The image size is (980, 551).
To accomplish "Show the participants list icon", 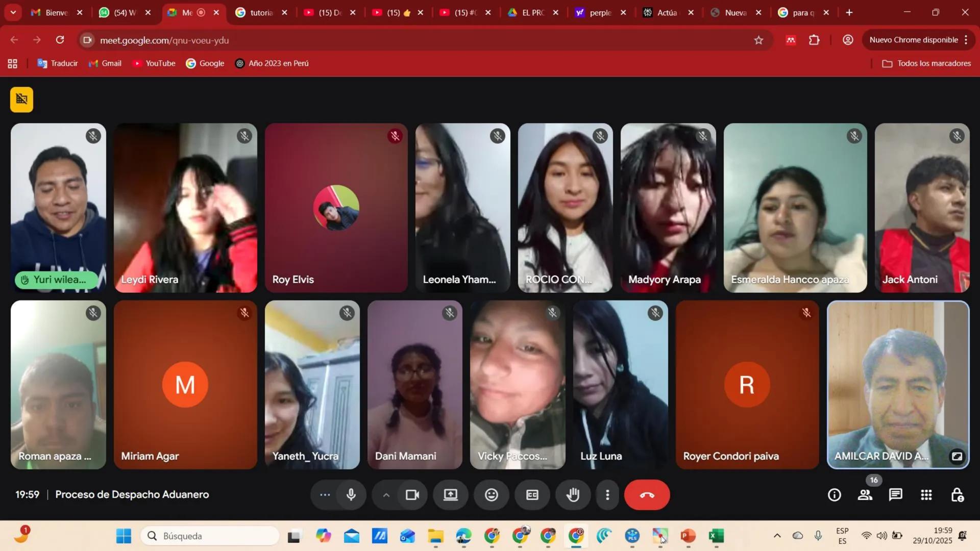I will pos(865,495).
